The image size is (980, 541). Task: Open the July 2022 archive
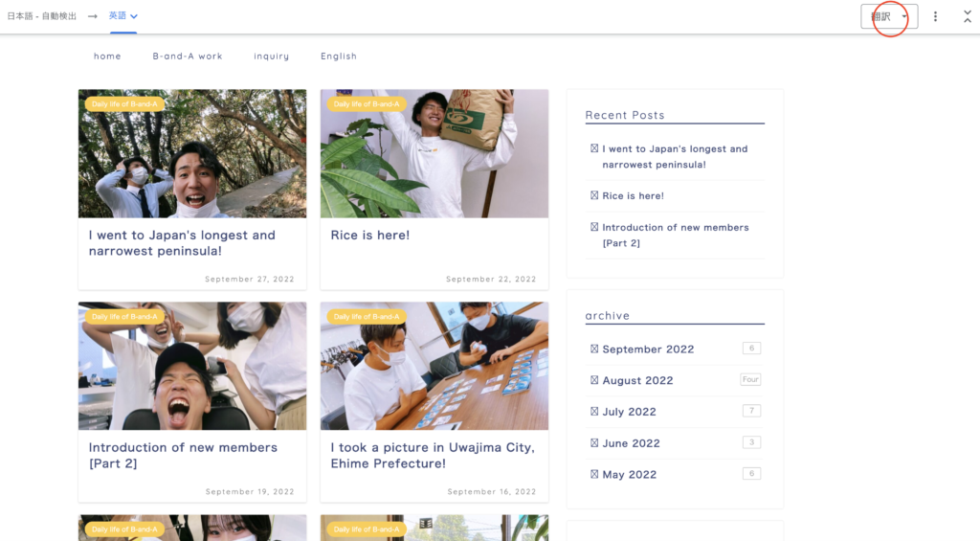coord(630,412)
